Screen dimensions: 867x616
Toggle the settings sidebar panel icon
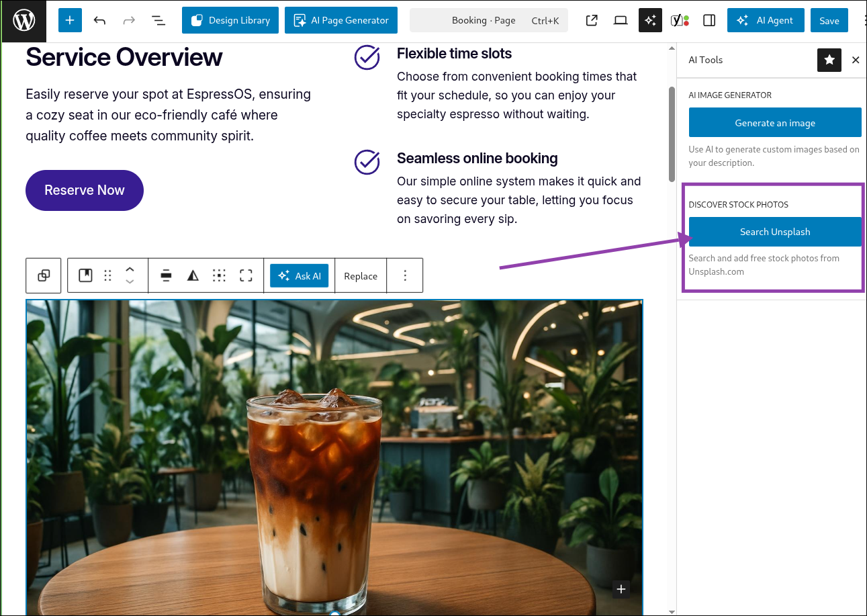click(x=709, y=20)
